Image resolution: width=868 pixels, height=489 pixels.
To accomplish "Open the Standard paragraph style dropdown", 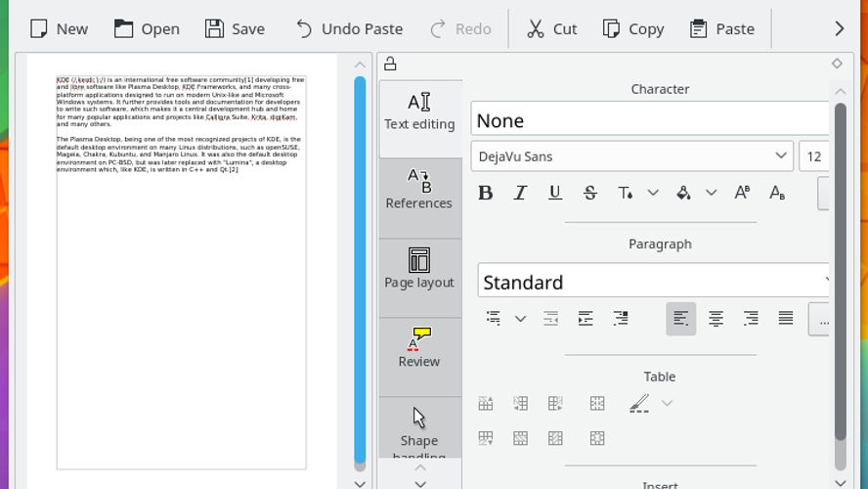I will 653,281.
